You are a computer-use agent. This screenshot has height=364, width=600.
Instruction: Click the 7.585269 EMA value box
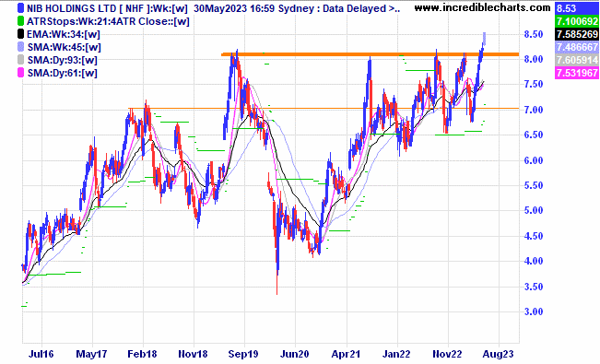(576, 34)
